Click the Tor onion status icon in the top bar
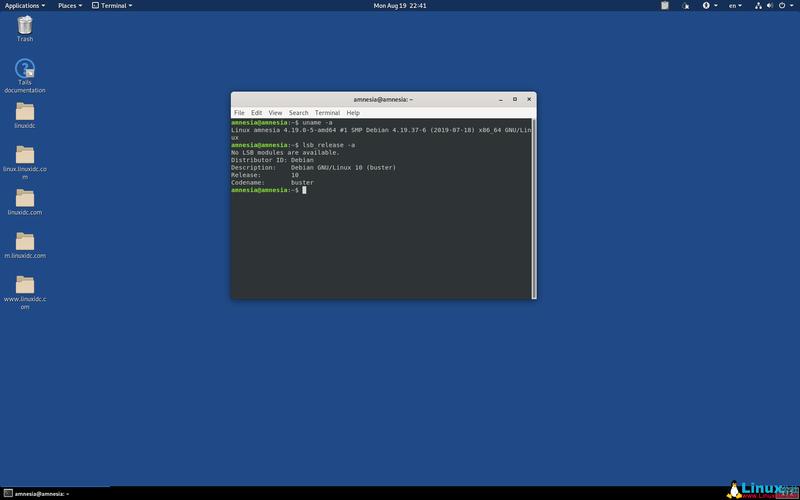The height and width of the screenshot is (500, 800). [x=686, y=6]
